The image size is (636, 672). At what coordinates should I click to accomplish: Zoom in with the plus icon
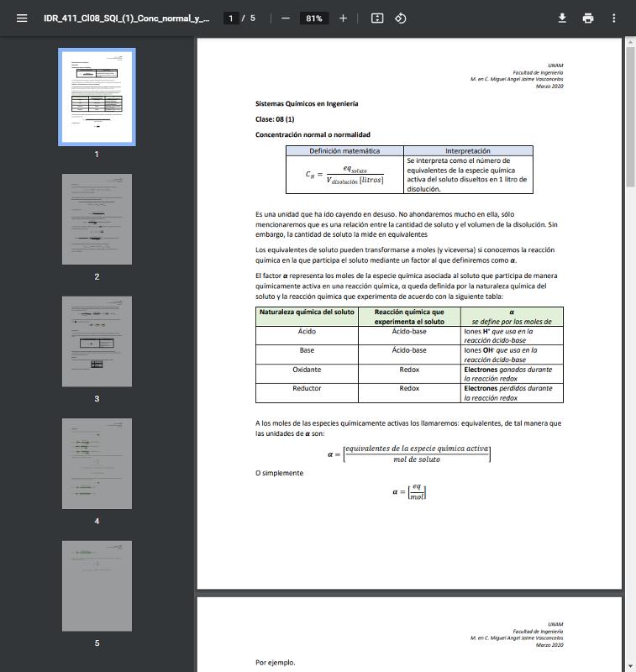tap(343, 18)
